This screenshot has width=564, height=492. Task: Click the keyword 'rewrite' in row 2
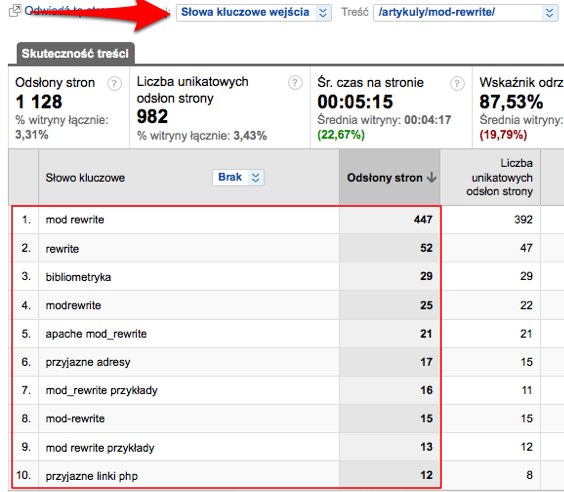coord(62,249)
